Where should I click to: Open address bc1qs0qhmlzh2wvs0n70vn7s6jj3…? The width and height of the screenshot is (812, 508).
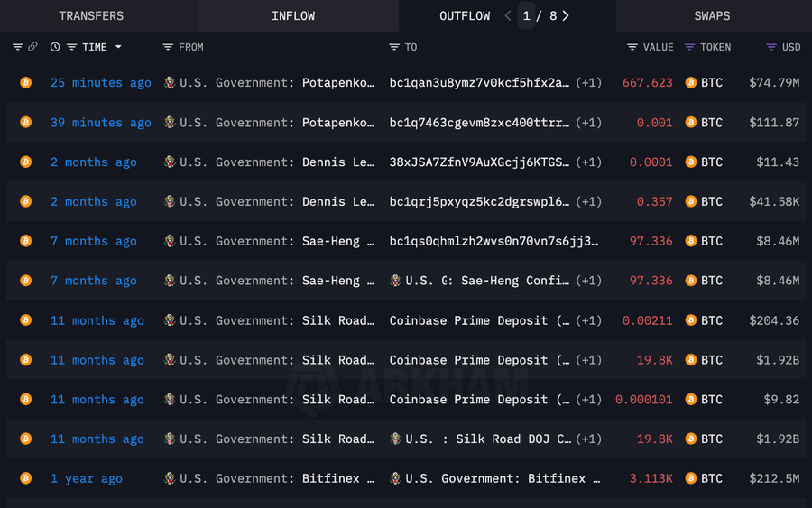pyautogui.click(x=494, y=241)
